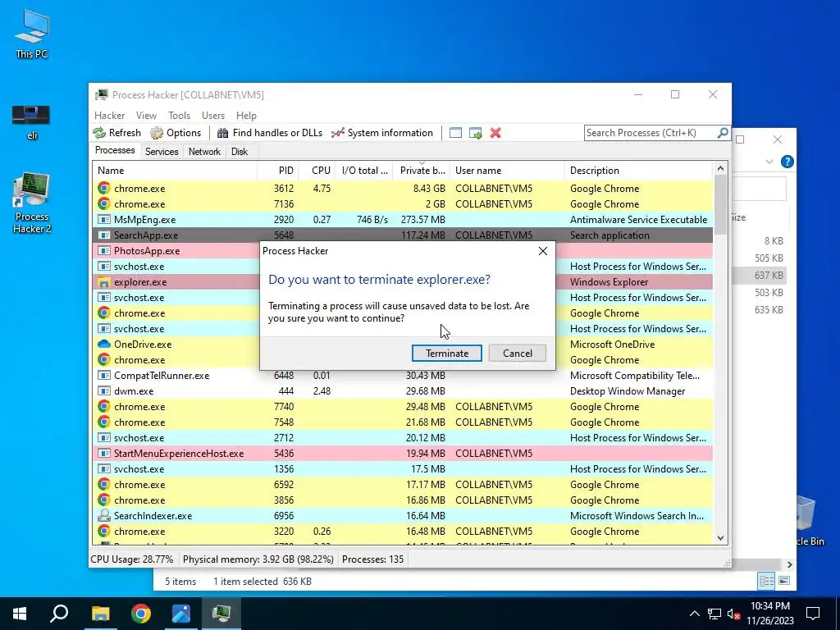Open the Windows Start button
Image resolution: width=840 pixels, height=630 pixels.
(x=20, y=614)
